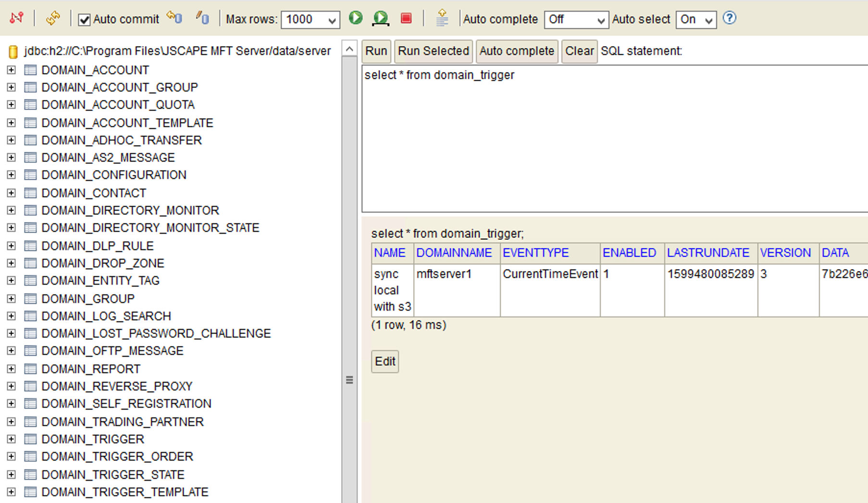Click the panel splitter grip handle
868x503 pixels.
click(x=349, y=380)
